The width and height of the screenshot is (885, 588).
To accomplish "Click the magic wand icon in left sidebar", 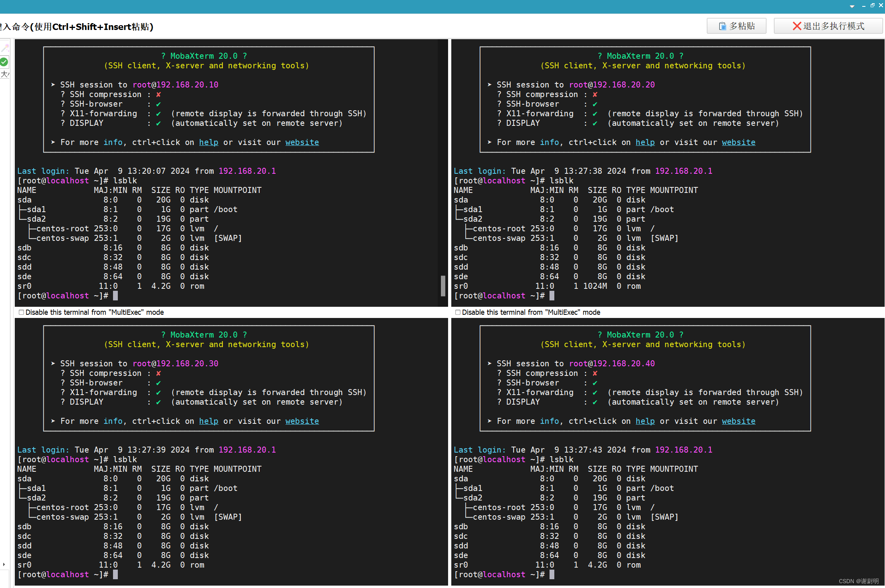I will [x=5, y=48].
